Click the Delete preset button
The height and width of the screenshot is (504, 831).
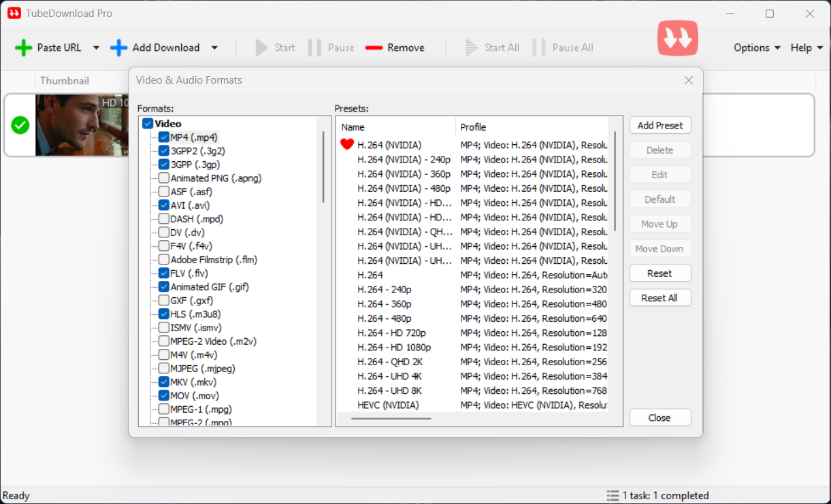(660, 150)
